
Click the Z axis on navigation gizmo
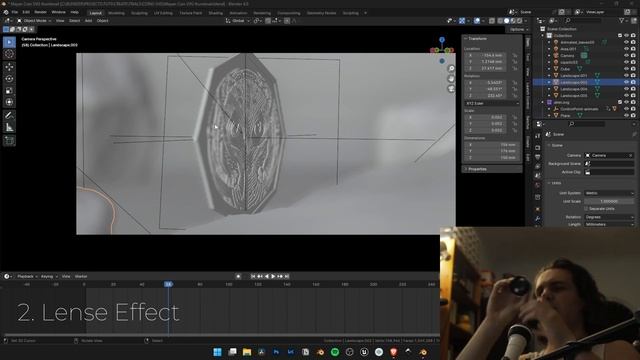442,40
